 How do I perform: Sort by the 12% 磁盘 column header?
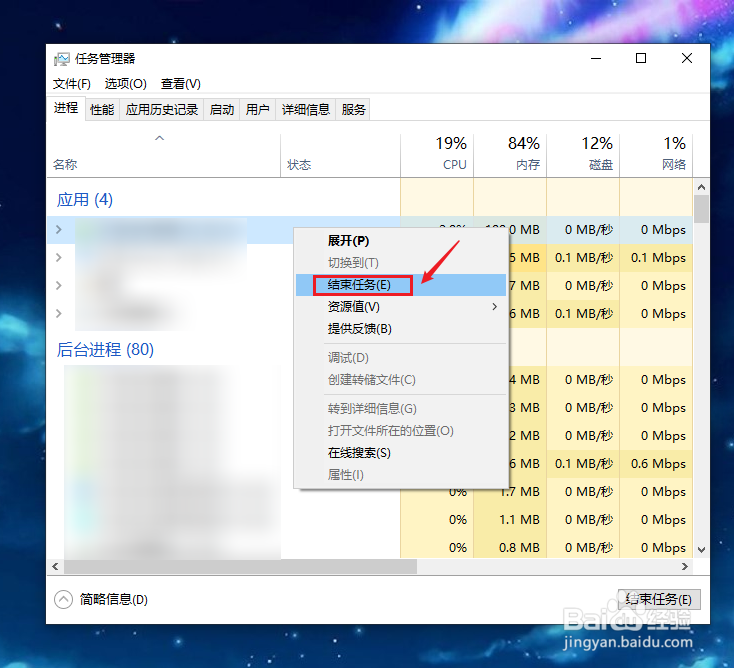583,155
